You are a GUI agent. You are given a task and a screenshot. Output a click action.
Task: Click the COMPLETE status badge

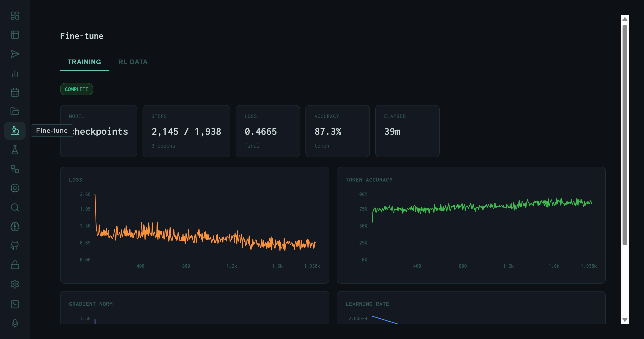tap(76, 89)
